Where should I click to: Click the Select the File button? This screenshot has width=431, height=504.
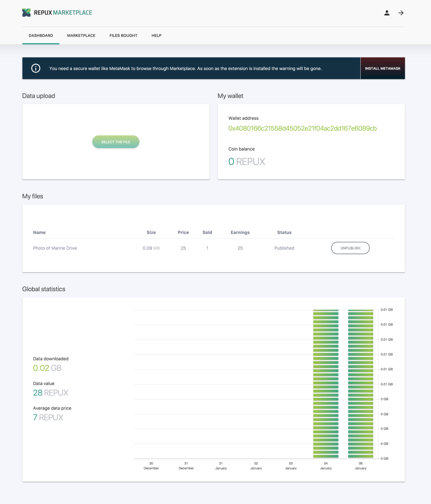point(116,142)
